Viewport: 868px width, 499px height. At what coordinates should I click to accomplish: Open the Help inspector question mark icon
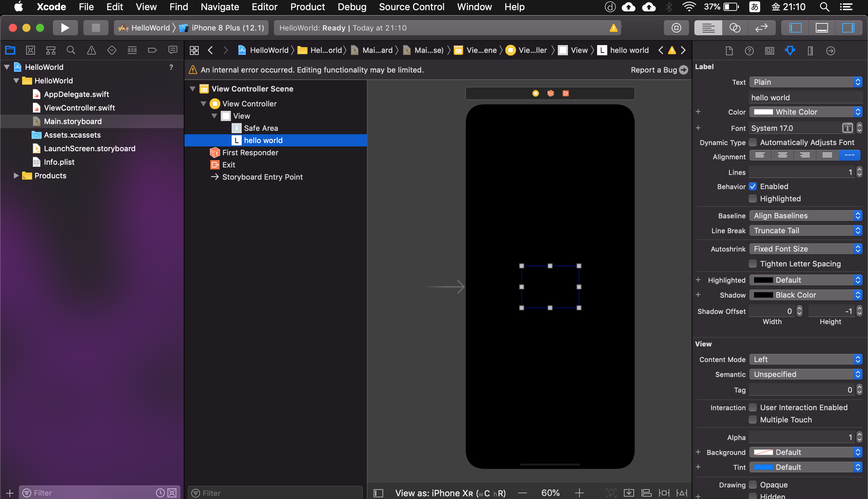(749, 51)
